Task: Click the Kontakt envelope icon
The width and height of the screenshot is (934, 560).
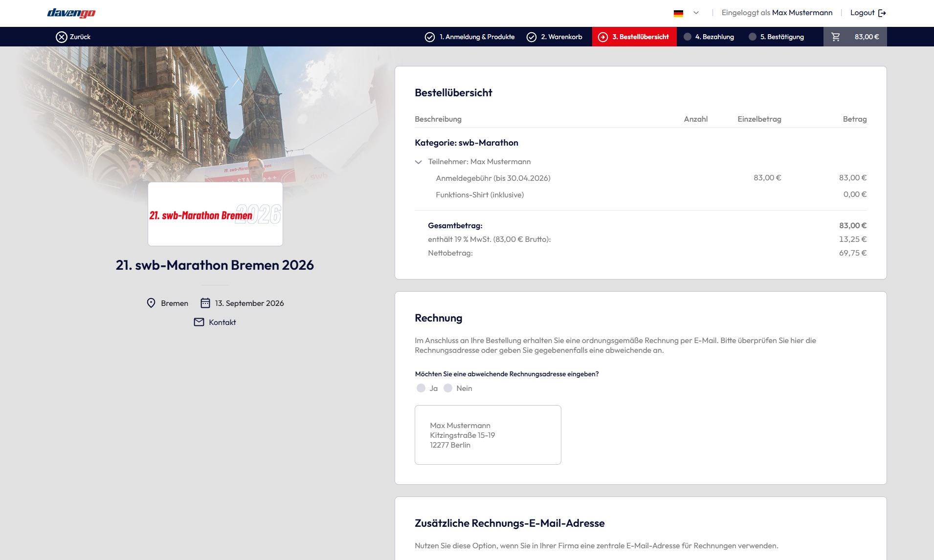Action: click(199, 322)
